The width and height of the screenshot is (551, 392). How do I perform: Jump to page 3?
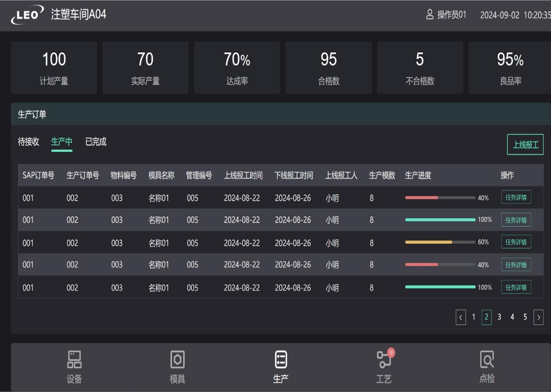point(499,317)
